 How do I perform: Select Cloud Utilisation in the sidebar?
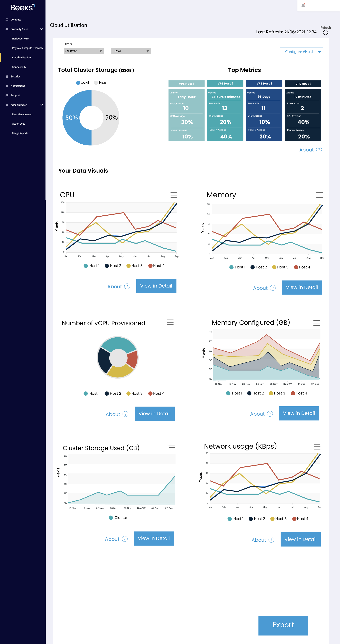(22, 57)
